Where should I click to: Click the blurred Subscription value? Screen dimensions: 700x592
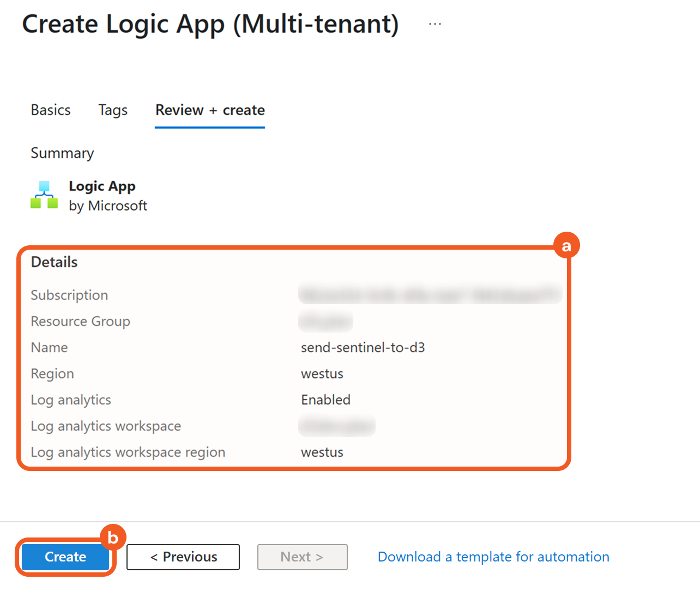click(430, 294)
